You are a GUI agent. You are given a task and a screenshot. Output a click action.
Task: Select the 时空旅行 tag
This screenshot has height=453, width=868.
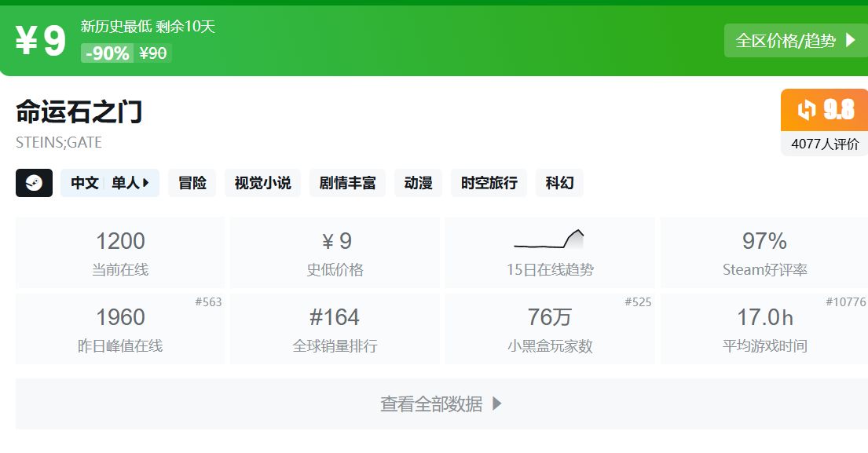click(489, 183)
